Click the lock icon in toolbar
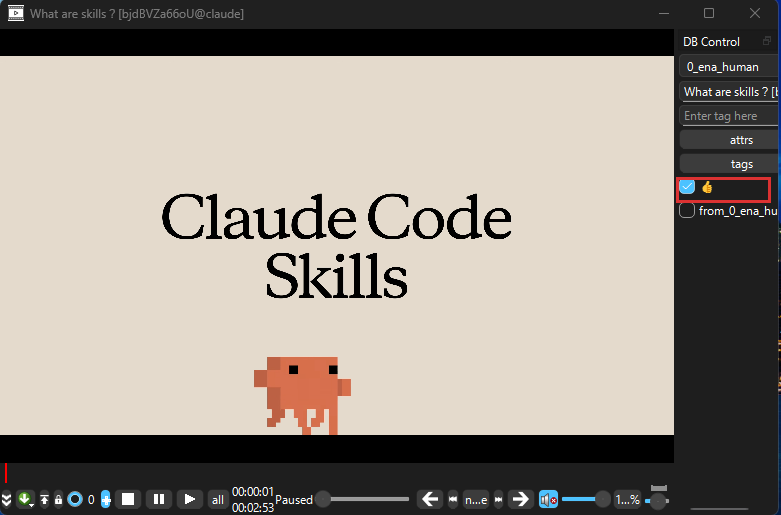Viewport: 781px width, 515px height. pyautogui.click(x=59, y=499)
